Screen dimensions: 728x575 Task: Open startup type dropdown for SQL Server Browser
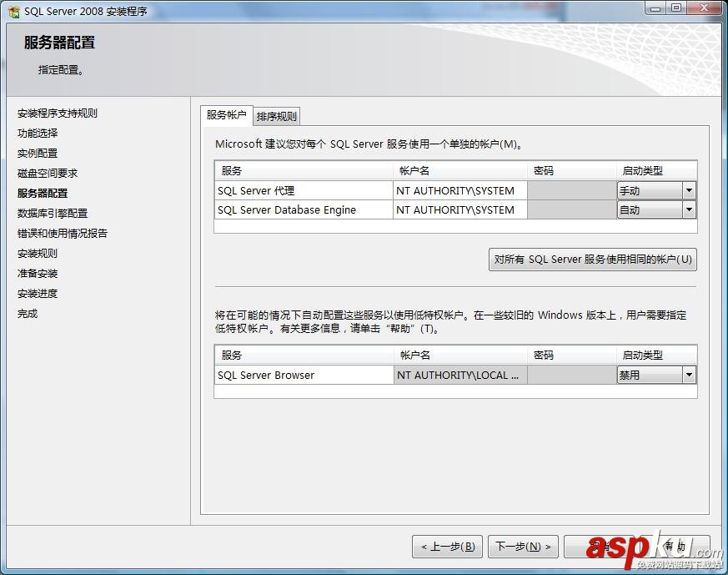tap(689, 375)
